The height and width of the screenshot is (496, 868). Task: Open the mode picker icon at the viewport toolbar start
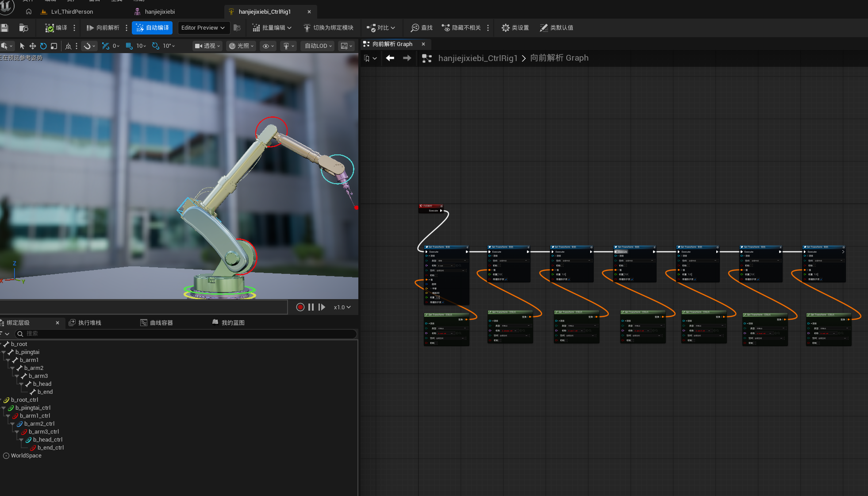[7, 46]
